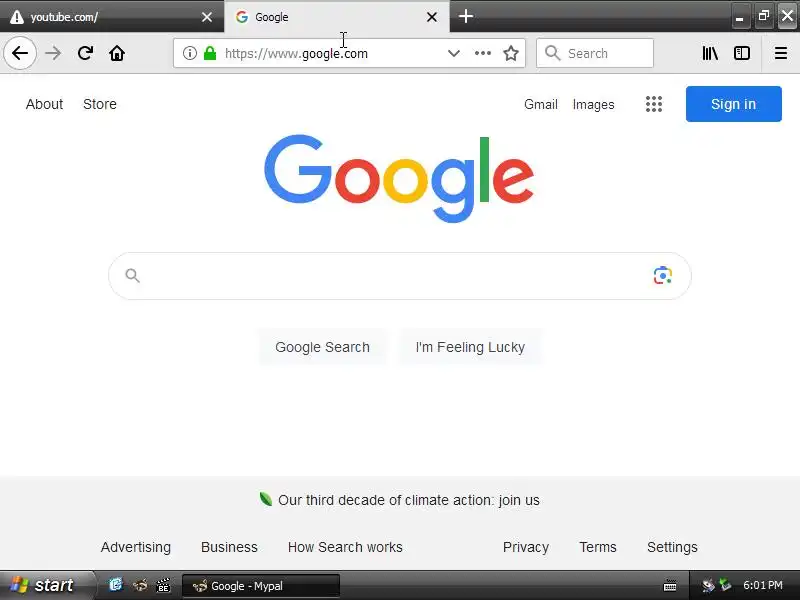The width and height of the screenshot is (800, 600).
Task: Open the Library bookshelf icon
Action: tap(710, 53)
